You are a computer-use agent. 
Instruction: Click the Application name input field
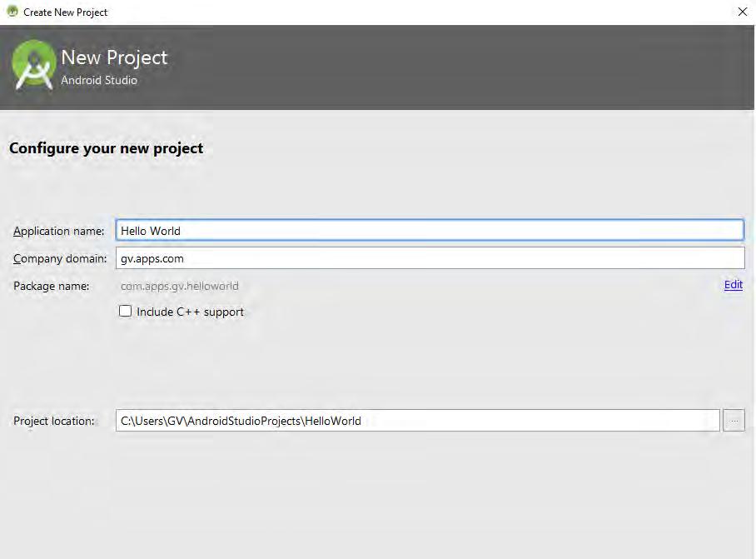[x=430, y=230]
